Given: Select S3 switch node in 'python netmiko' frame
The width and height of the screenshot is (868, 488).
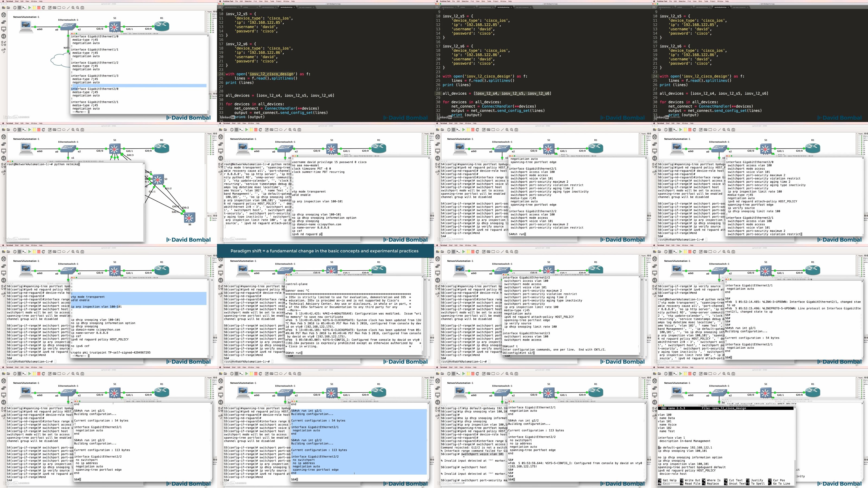Looking at the screenshot, I should tap(158, 179).
